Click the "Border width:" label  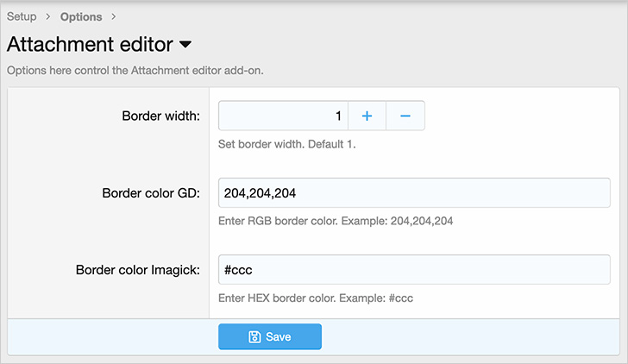161,116
